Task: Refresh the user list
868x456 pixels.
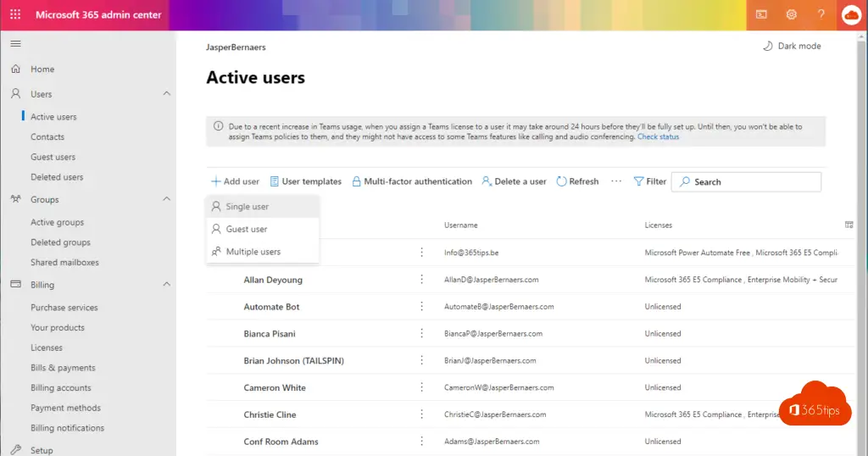Action: coord(577,181)
